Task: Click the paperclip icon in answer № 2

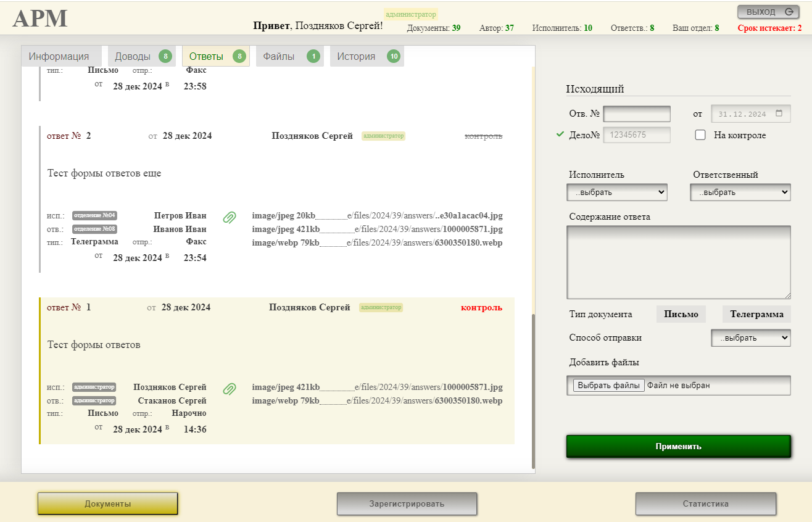Action: pyautogui.click(x=230, y=217)
